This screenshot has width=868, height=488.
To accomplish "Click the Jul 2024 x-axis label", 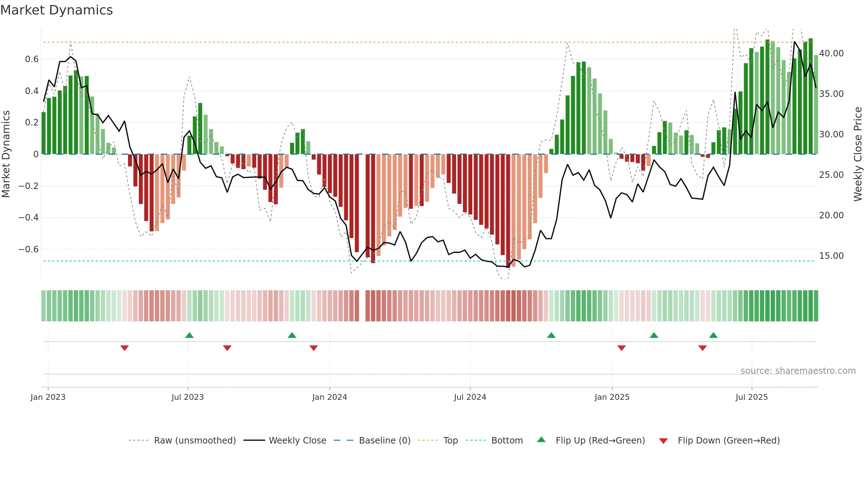I will tap(470, 397).
